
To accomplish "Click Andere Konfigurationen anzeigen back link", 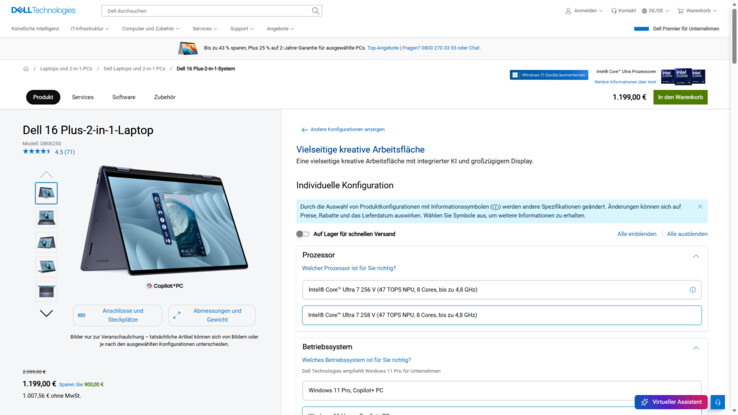I will 343,129.
